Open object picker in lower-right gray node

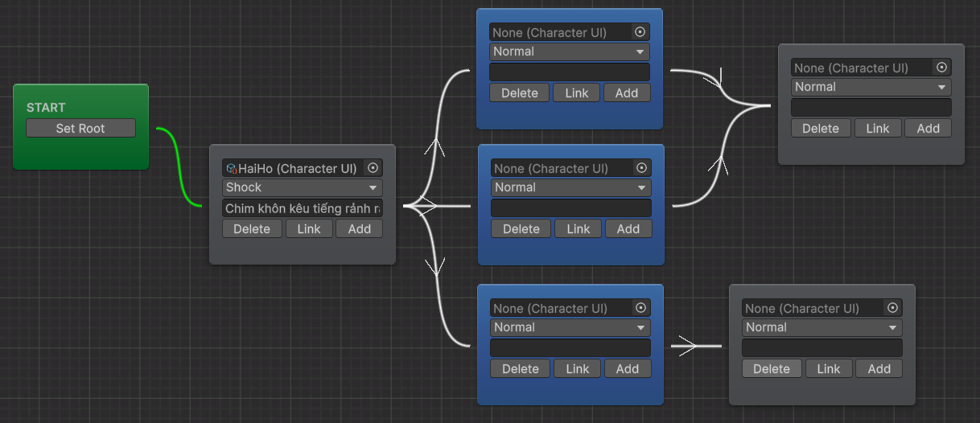coord(892,308)
